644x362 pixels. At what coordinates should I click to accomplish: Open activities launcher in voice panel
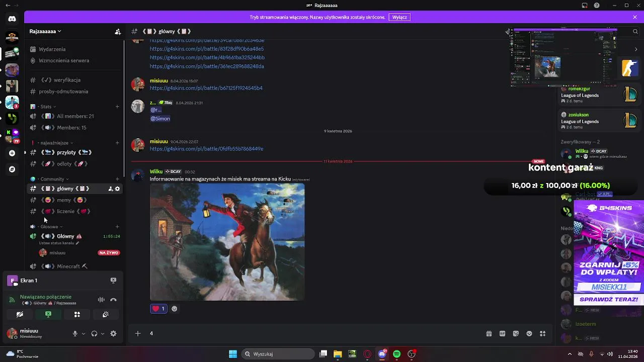pyautogui.click(x=77, y=314)
